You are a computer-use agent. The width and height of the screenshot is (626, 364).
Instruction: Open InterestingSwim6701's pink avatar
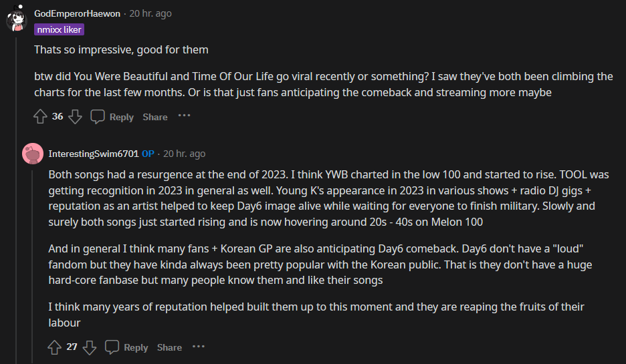pos(32,154)
